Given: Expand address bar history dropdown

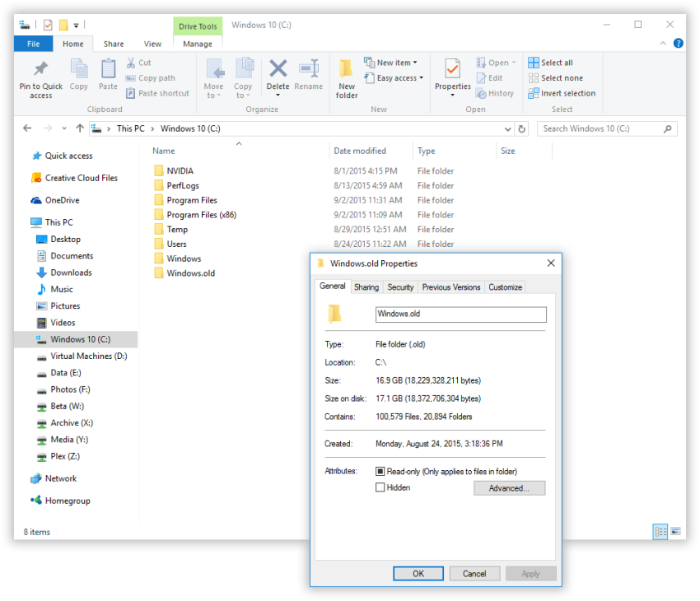Looking at the screenshot, I should pyautogui.click(x=507, y=129).
